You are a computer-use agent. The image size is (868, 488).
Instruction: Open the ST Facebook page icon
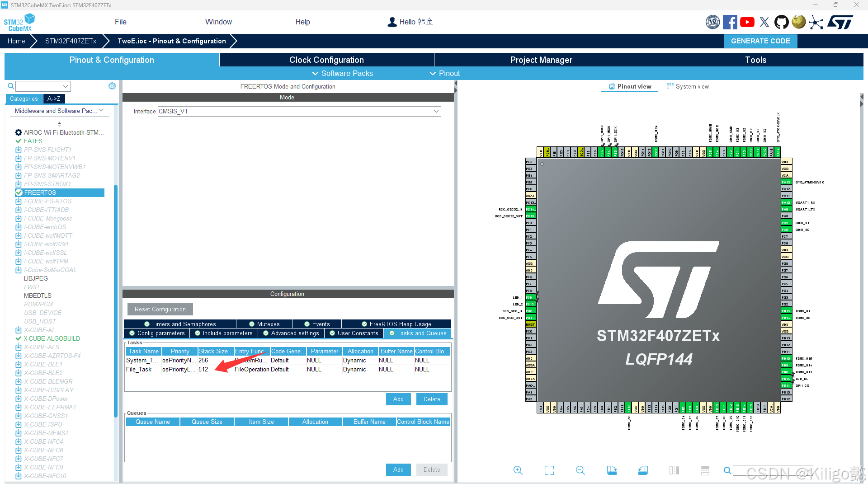click(x=730, y=22)
